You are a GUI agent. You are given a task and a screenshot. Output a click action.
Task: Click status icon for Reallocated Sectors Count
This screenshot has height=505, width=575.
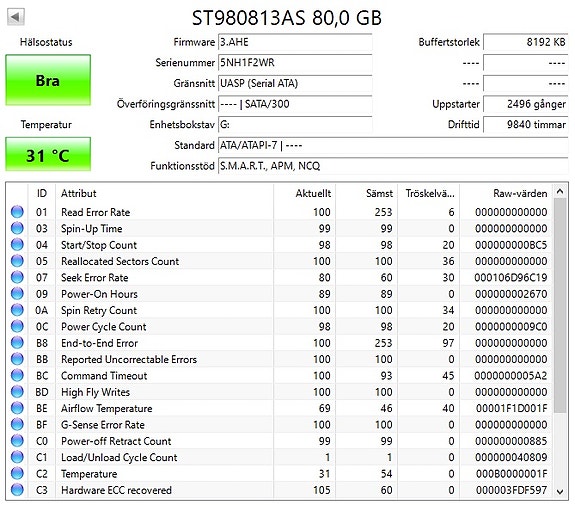[17, 261]
